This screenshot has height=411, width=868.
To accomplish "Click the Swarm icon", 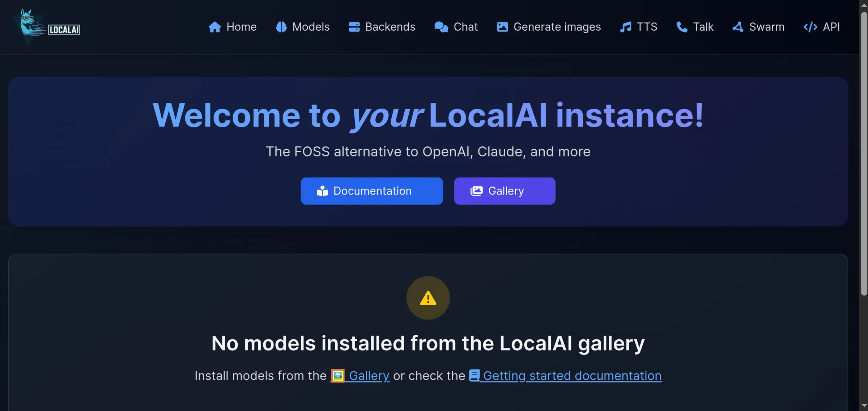I will pos(738,27).
